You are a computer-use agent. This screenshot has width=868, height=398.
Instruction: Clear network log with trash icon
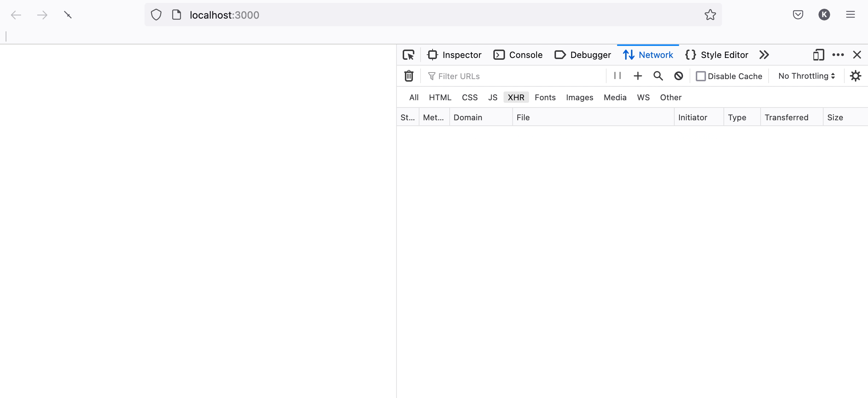coord(409,76)
